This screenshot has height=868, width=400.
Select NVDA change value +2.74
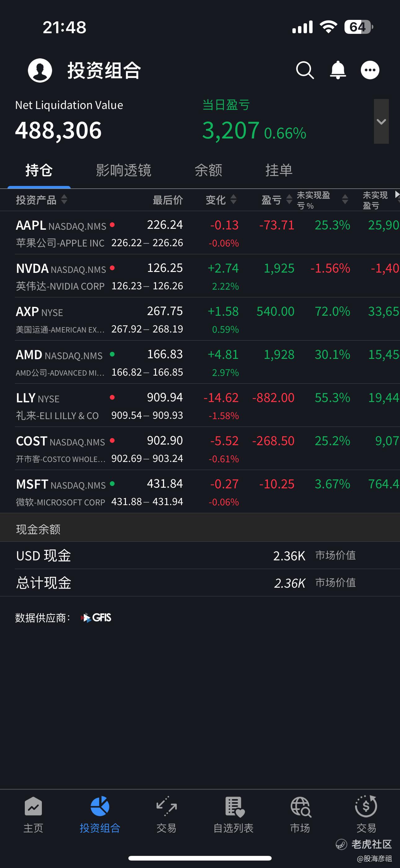[x=223, y=268]
